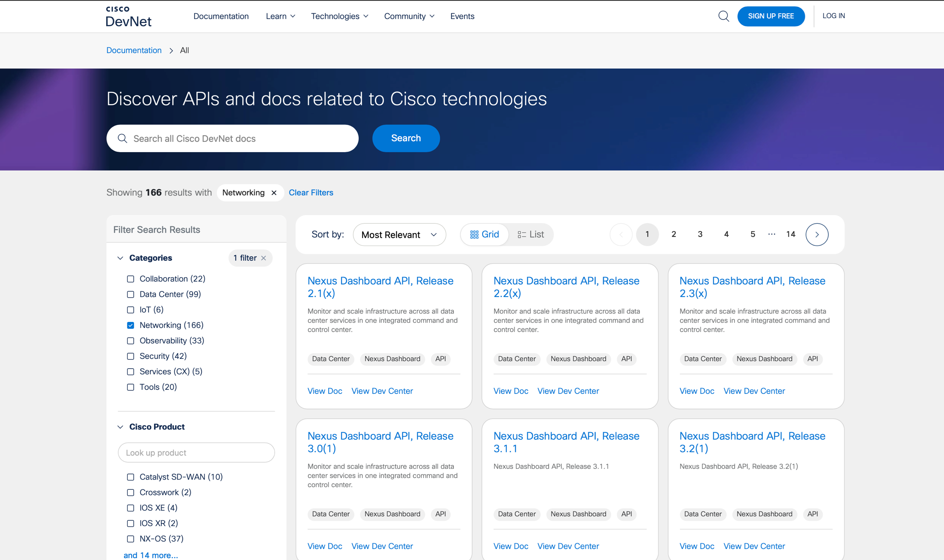Check the Catalyst SD-WAN (10) checkbox
This screenshot has width=944, height=560.
pos(131,477)
